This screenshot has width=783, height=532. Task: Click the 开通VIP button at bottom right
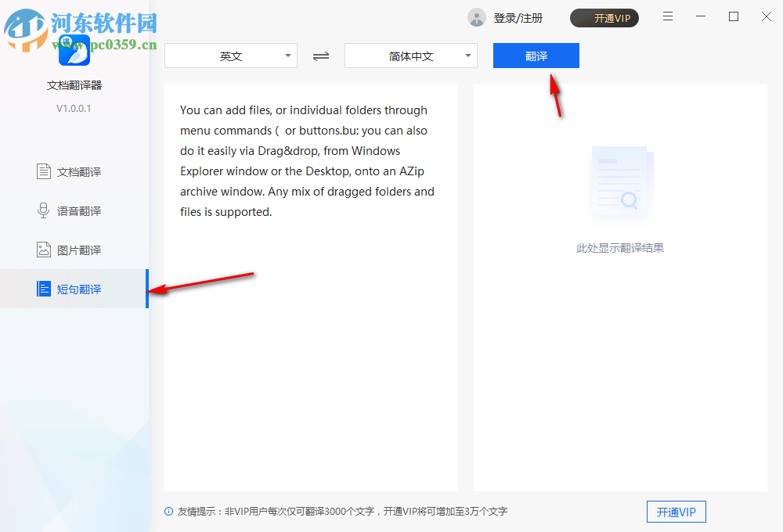[x=676, y=512]
